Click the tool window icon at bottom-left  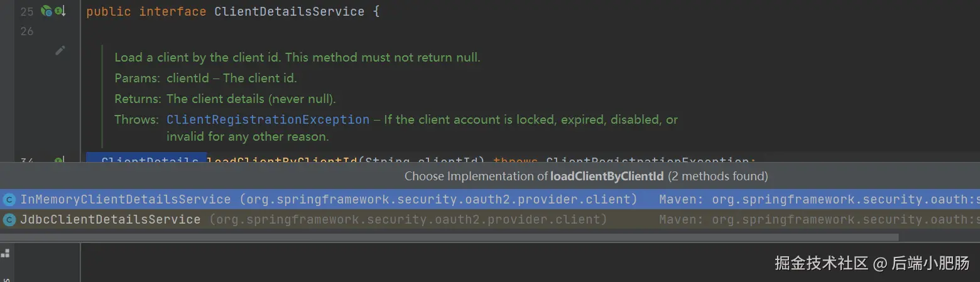(x=5, y=254)
